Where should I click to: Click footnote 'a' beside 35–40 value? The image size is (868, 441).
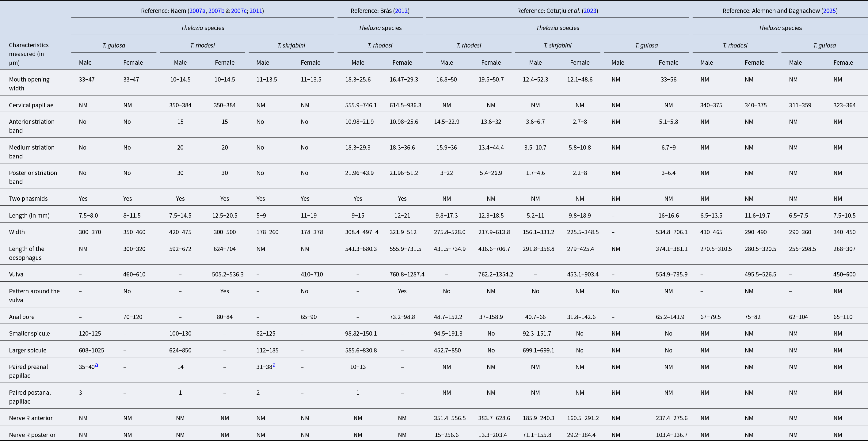(x=96, y=365)
